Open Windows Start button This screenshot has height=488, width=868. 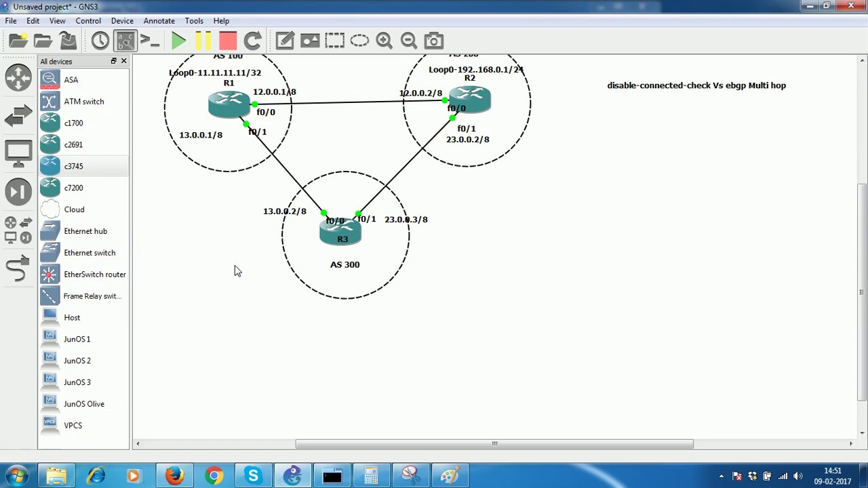[16, 476]
